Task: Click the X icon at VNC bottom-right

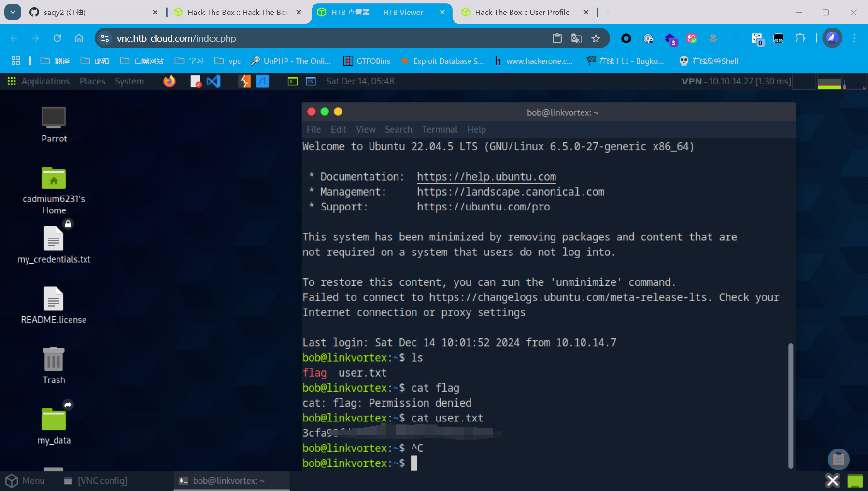Action: tap(832, 480)
